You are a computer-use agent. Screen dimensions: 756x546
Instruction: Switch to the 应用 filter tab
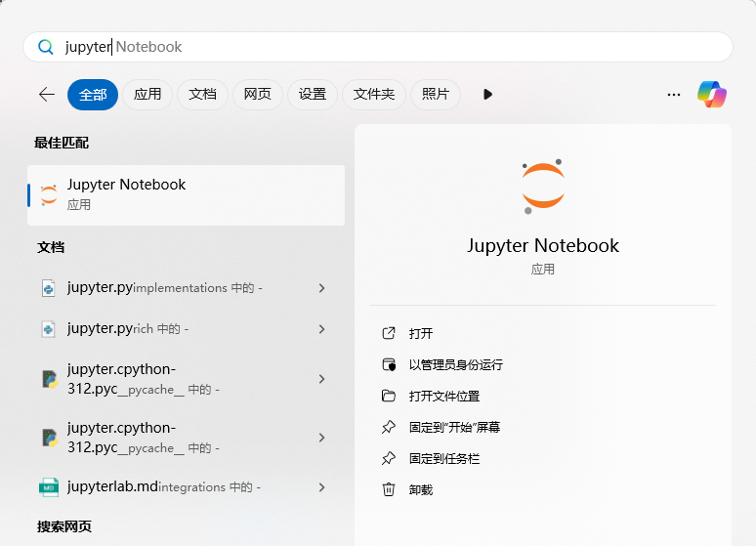click(x=147, y=95)
